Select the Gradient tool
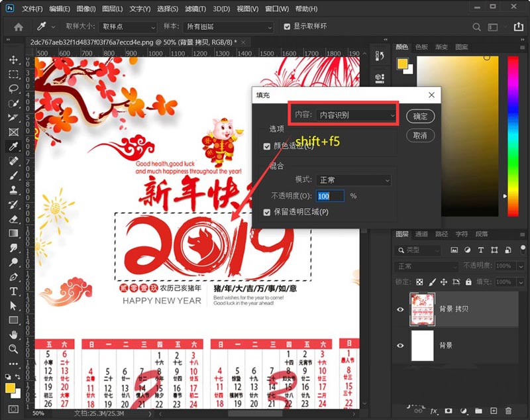Viewport: 530px width, 420px height. [13, 233]
